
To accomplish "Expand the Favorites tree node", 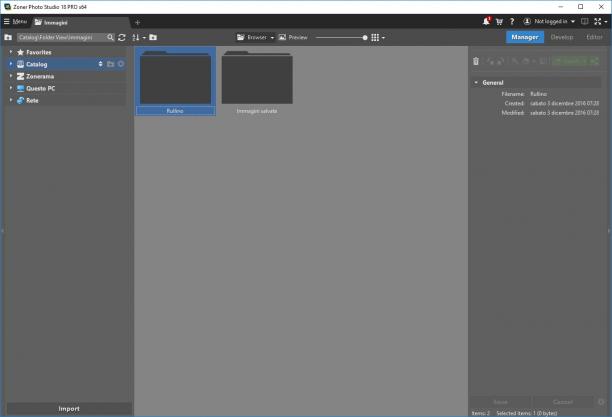I will pos(11,52).
